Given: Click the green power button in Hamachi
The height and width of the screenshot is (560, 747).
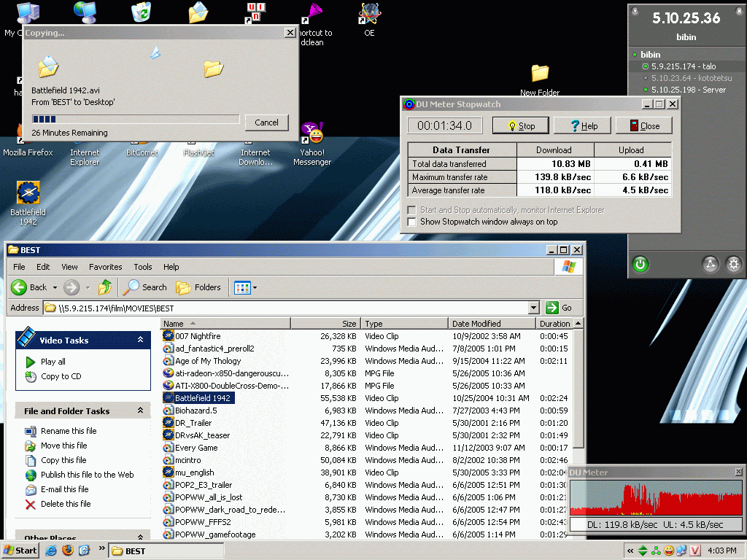Looking at the screenshot, I should click(640, 264).
